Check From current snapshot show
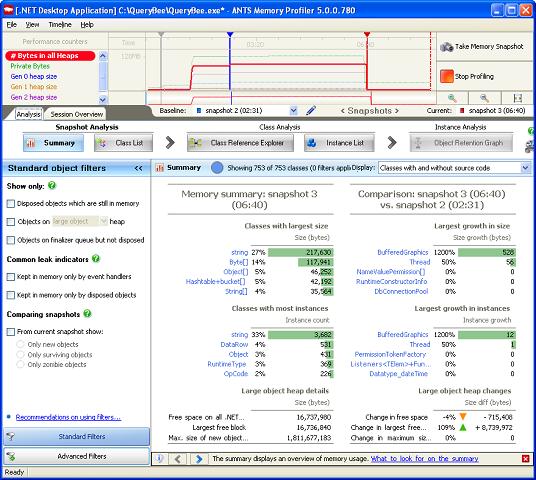Screen dimensions: 536x480 pos(11,332)
